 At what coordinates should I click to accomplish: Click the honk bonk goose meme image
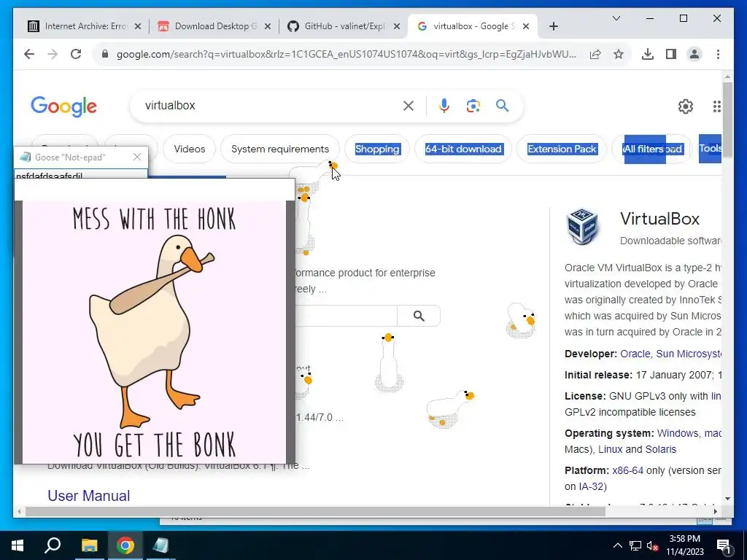click(155, 332)
